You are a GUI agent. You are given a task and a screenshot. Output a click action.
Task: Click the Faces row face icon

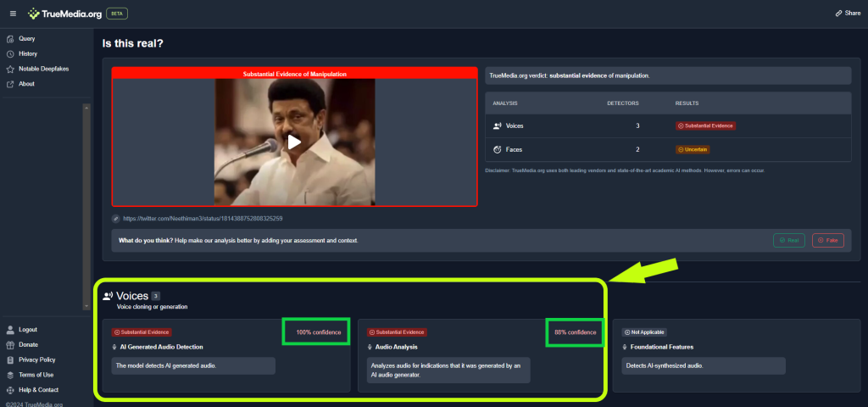click(x=497, y=149)
